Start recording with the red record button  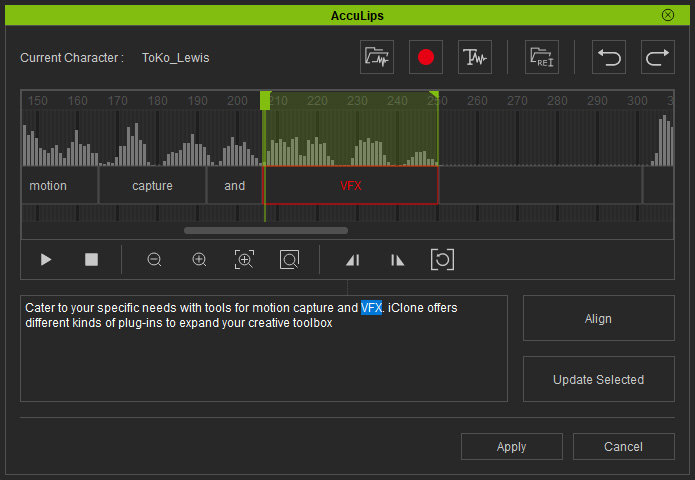(x=426, y=57)
